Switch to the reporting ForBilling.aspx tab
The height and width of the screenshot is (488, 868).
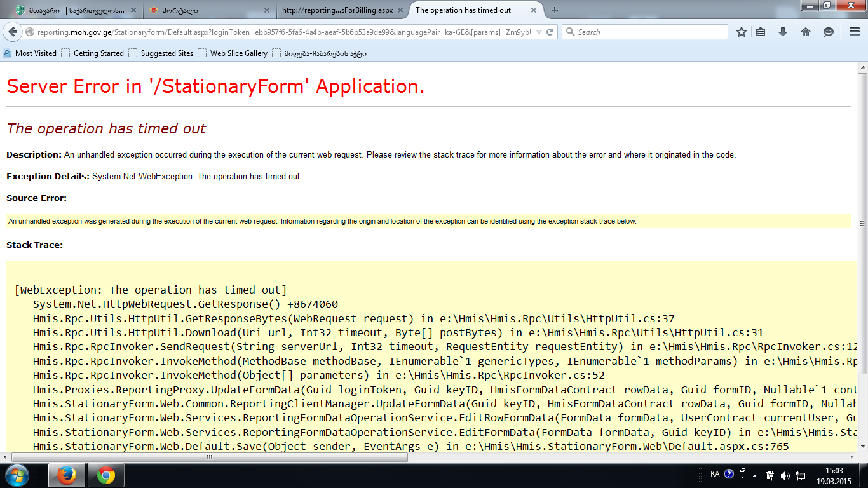[337, 10]
